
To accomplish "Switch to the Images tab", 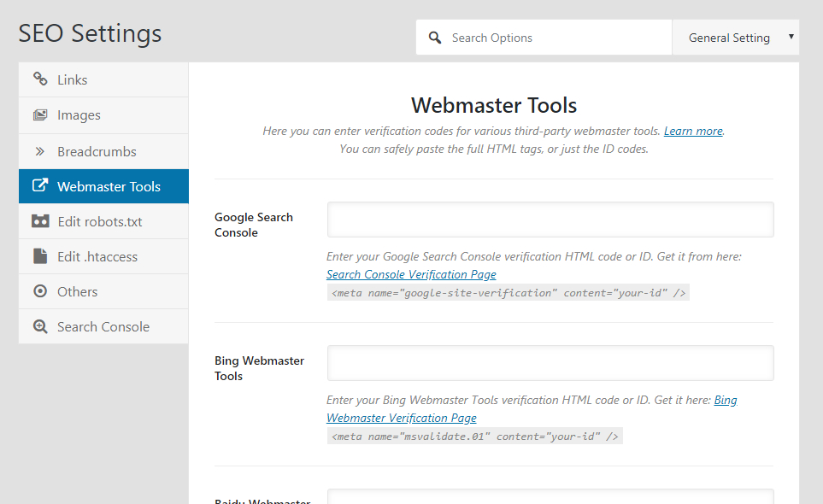I will [x=103, y=115].
